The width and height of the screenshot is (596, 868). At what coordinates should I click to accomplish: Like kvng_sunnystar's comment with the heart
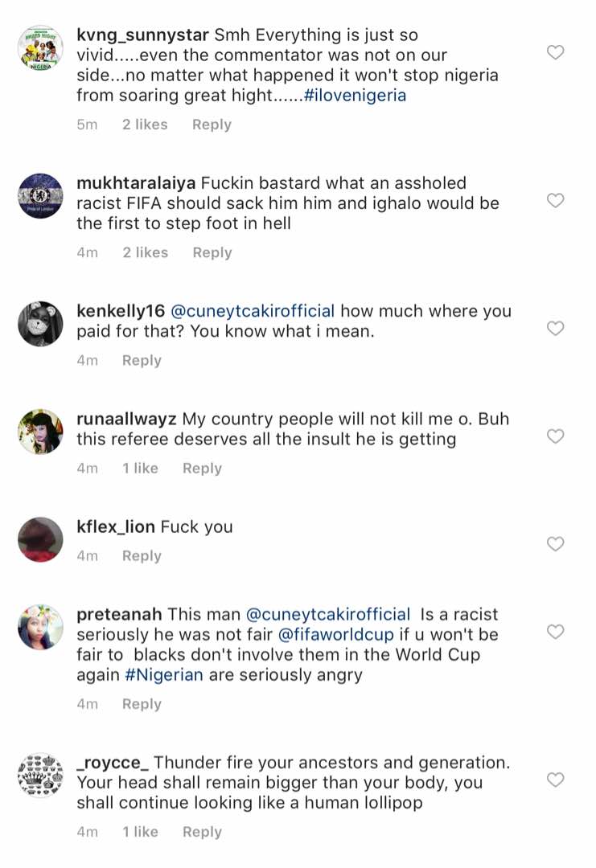(555, 53)
